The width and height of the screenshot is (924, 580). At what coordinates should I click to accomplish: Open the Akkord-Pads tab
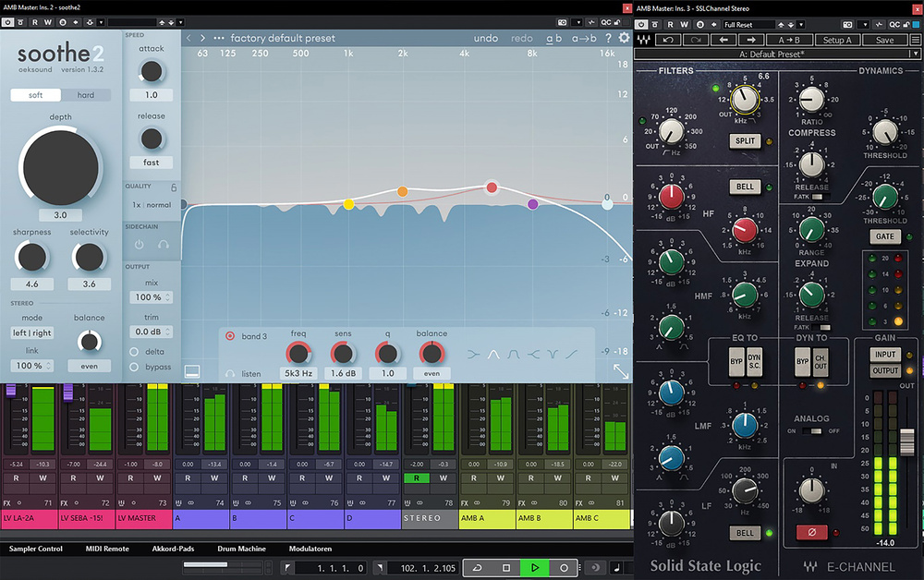(x=174, y=549)
